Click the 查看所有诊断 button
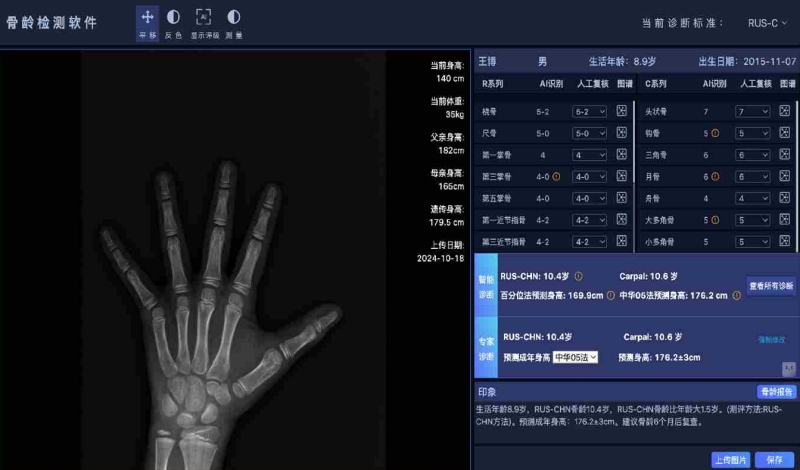The width and height of the screenshot is (800, 470). [x=771, y=286]
